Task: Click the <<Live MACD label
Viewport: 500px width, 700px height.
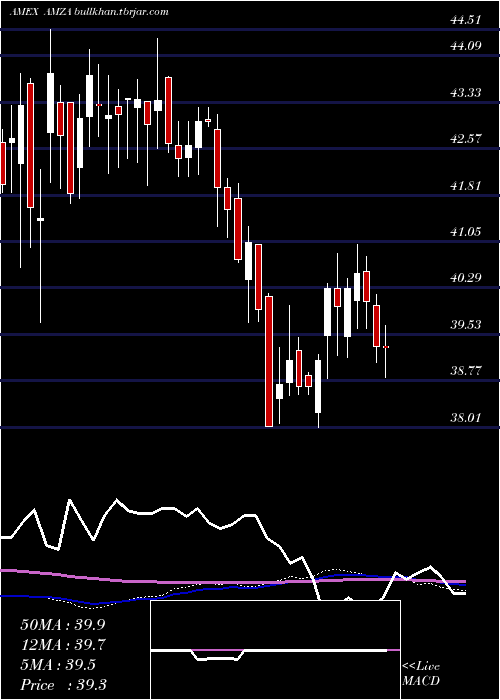Action: tap(421, 674)
